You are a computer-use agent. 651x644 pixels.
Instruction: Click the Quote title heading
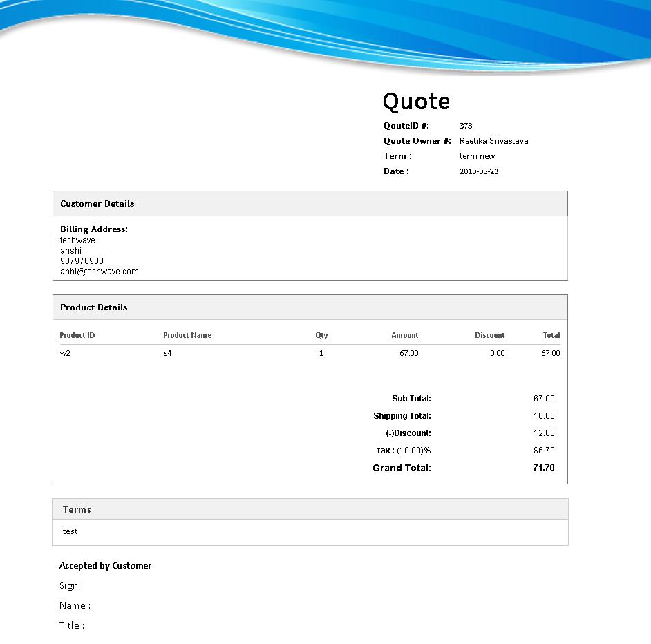coord(416,102)
